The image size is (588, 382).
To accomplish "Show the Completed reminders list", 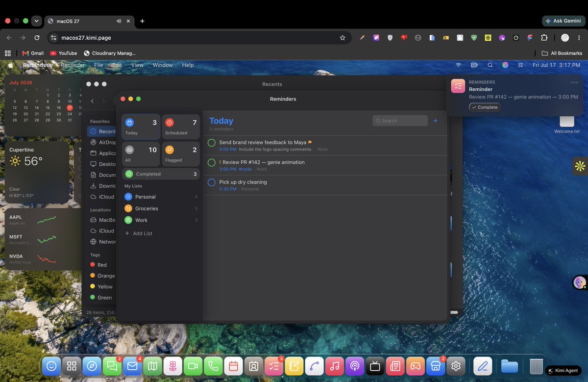I will pyautogui.click(x=161, y=174).
